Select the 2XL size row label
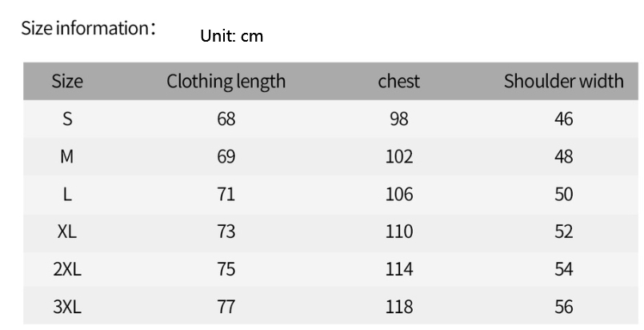 pyautogui.click(x=67, y=270)
